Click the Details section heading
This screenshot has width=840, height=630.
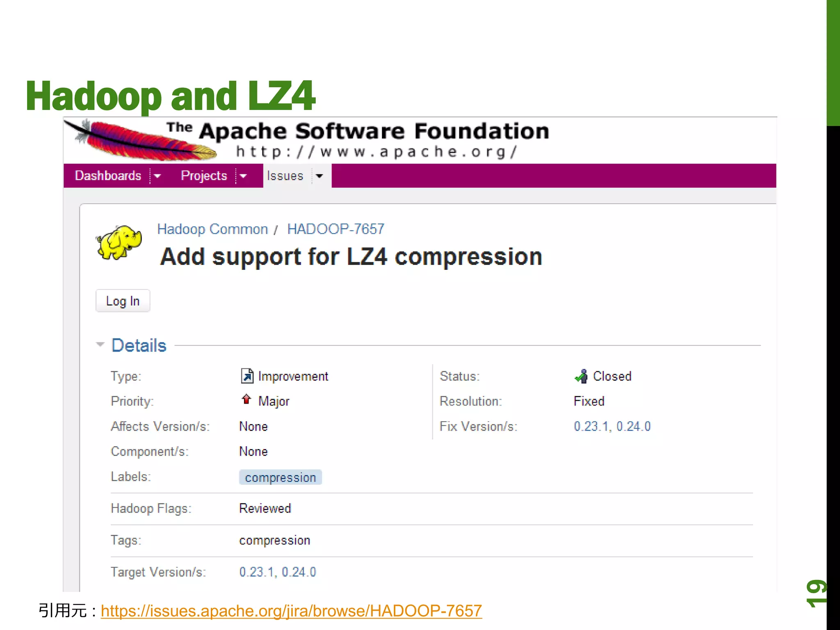pos(139,345)
